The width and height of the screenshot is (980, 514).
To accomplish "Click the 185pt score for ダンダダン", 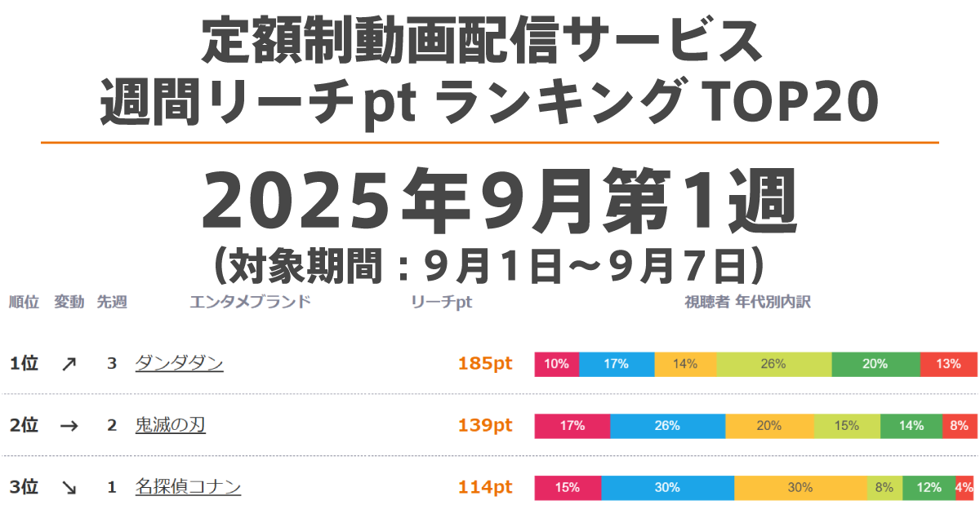I will point(485,364).
